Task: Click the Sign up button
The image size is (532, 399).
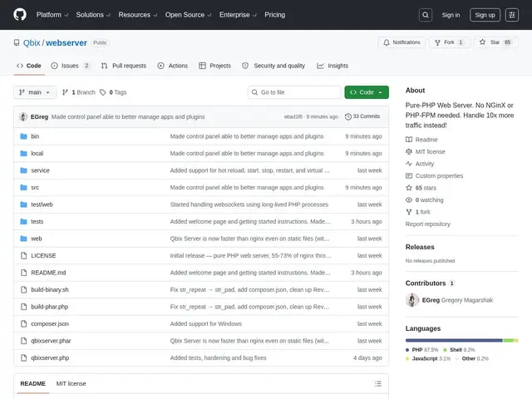Action: tap(485, 15)
